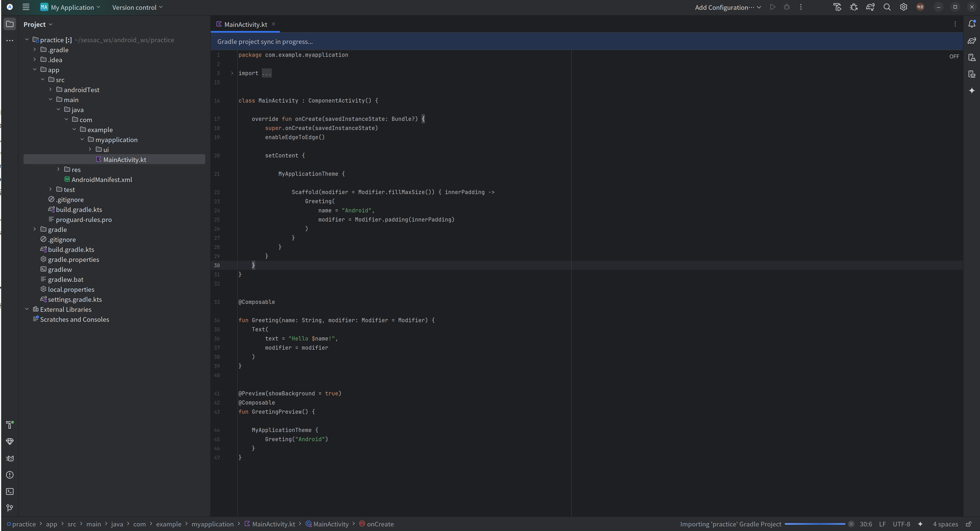980x531 pixels.
Task: Open the Build tool window hammer icon
Action: 10,425
